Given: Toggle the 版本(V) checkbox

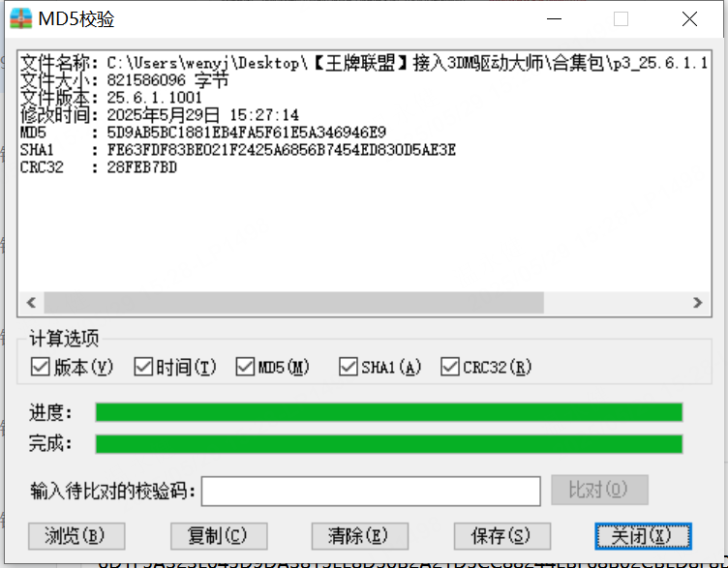Looking at the screenshot, I should click(x=40, y=367).
